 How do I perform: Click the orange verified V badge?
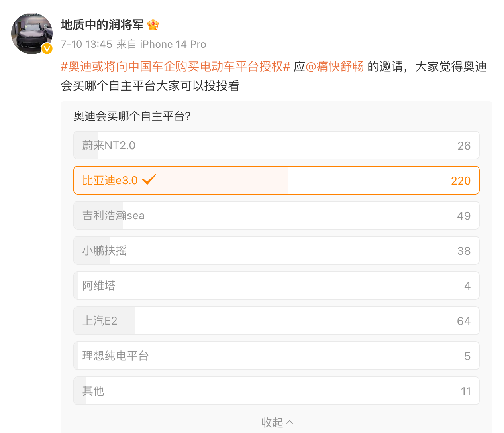47,49
